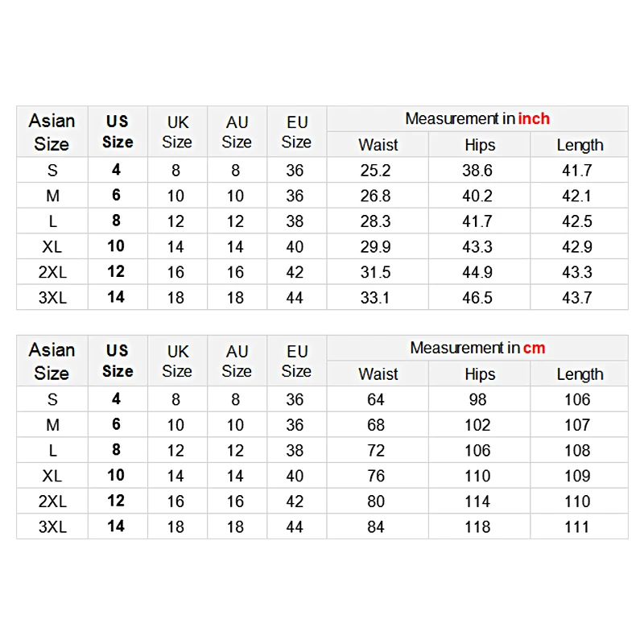Click the 'inch' label in first table header
Image resolution: width=644 pixels, height=644 pixels.
(534, 118)
